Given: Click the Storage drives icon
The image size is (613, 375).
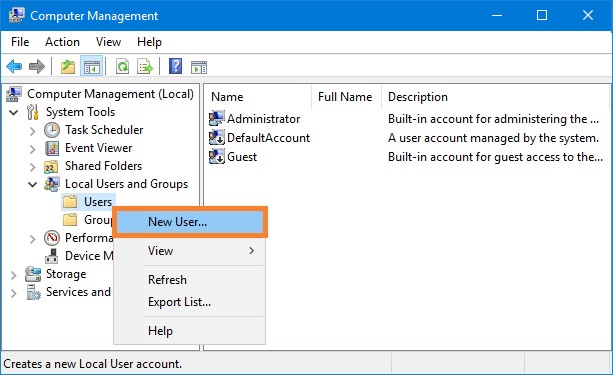Looking at the screenshot, I should pos(33,274).
